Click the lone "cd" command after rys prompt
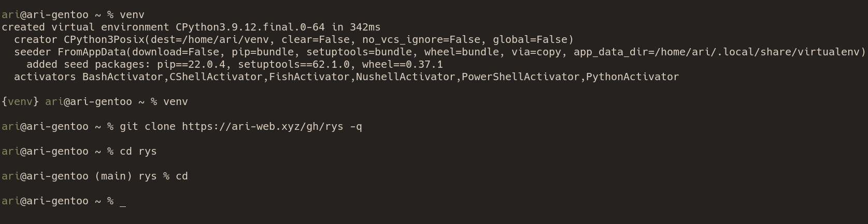This screenshot has height=224, width=868. pyautogui.click(x=182, y=176)
